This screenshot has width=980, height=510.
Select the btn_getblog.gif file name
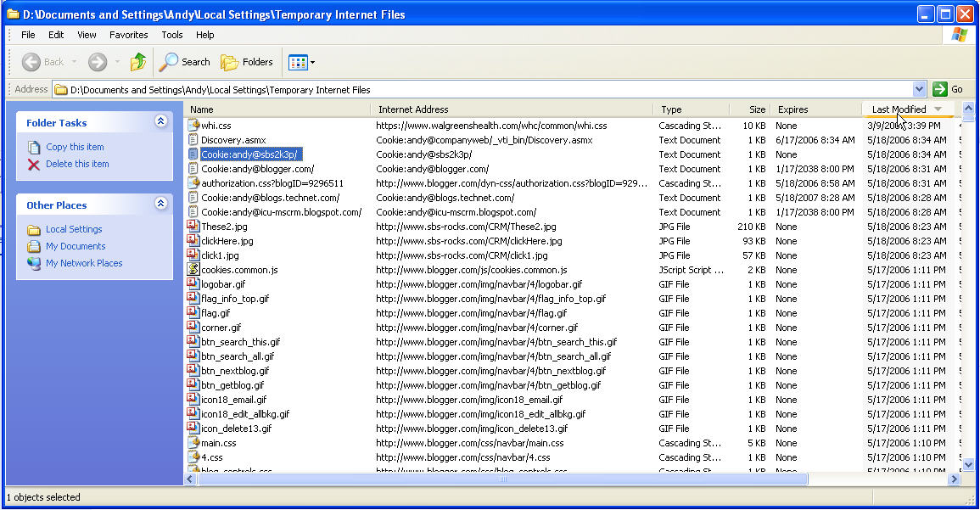point(232,385)
